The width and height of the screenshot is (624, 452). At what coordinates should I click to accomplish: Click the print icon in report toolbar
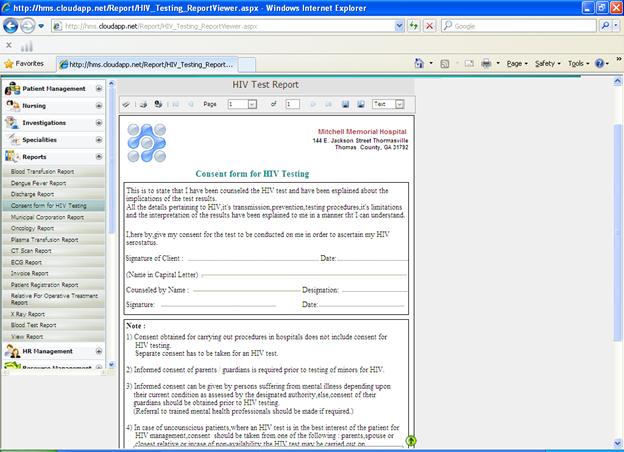144,104
